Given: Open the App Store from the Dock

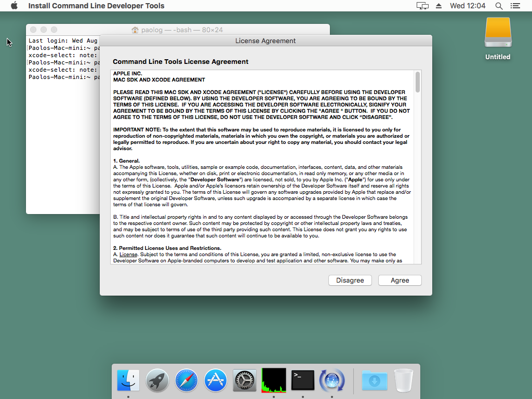Looking at the screenshot, I should pos(215,380).
